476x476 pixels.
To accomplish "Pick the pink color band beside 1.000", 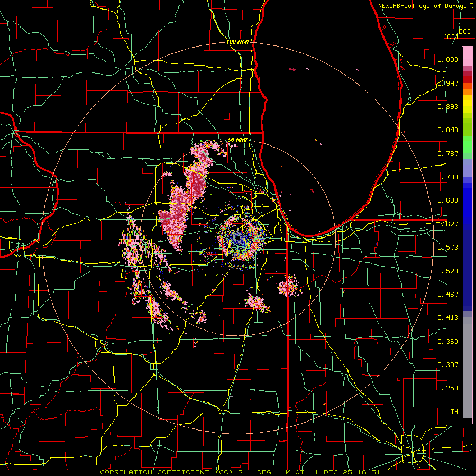I will 467,57.
